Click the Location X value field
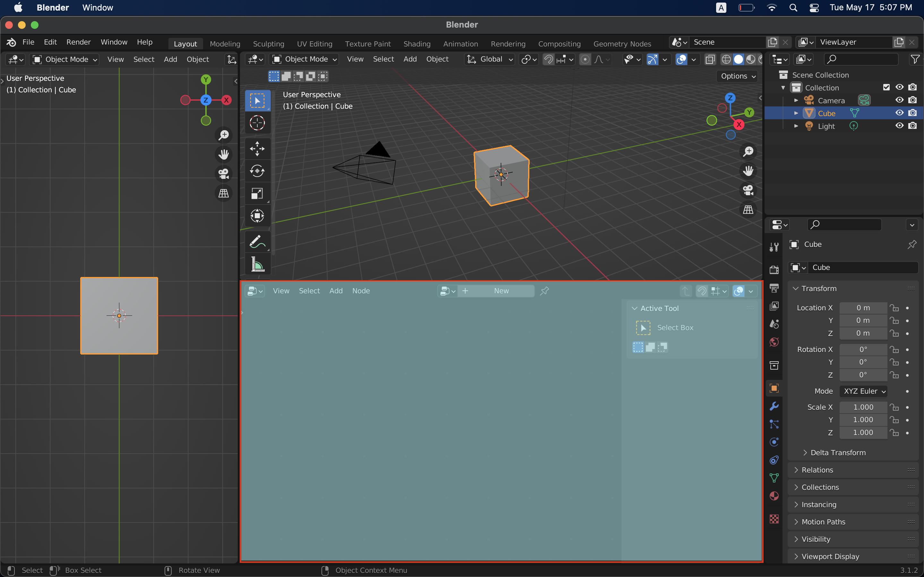 click(x=863, y=308)
